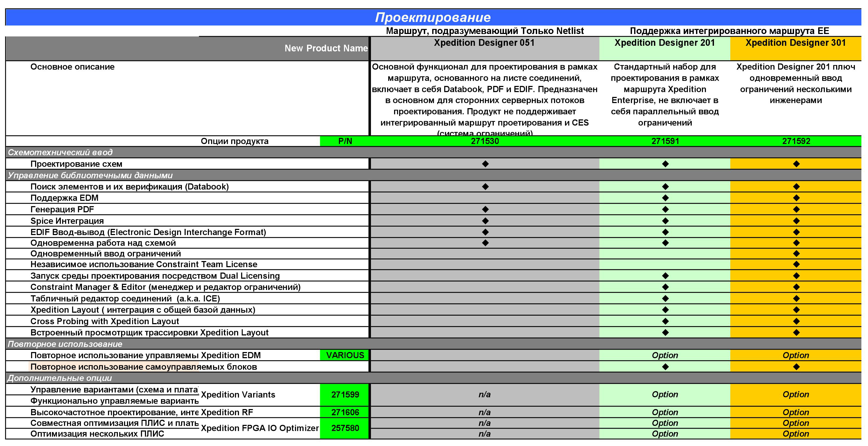Click the "Проектирование схем" row label
The height and width of the screenshot is (446, 868).
(x=76, y=164)
